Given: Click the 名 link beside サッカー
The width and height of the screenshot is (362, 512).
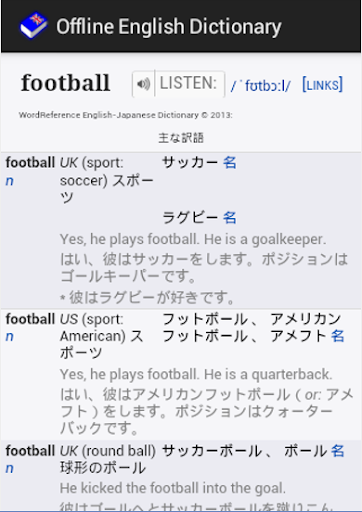Looking at the screenshot, I should [x=230, y=163].
